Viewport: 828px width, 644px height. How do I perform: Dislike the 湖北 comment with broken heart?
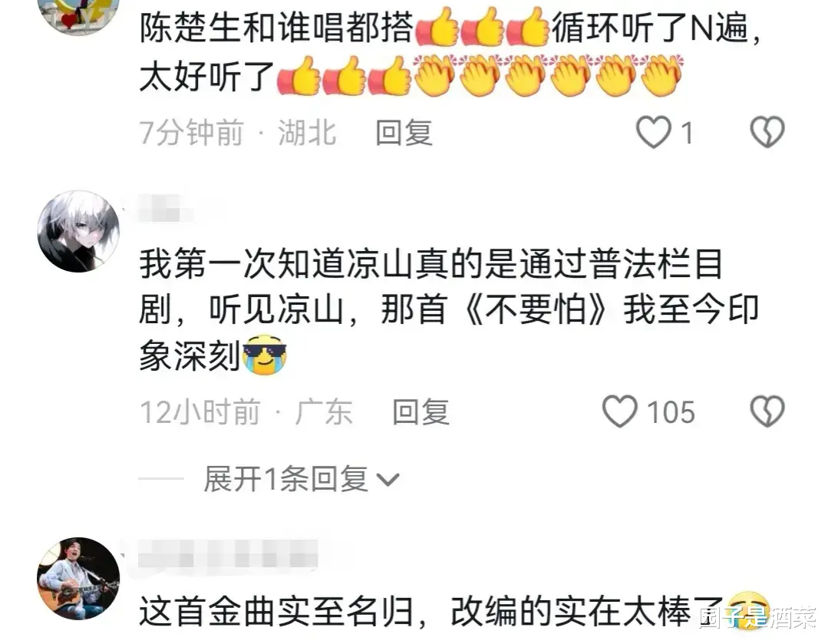pos(767,132)
